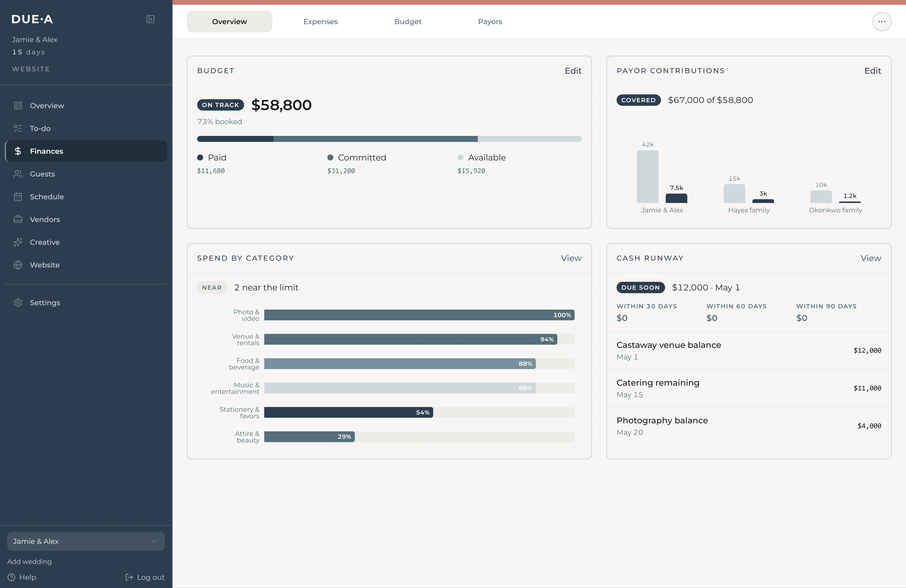
Task: Open the Catering remaining row
Action: tap(749, 388)
